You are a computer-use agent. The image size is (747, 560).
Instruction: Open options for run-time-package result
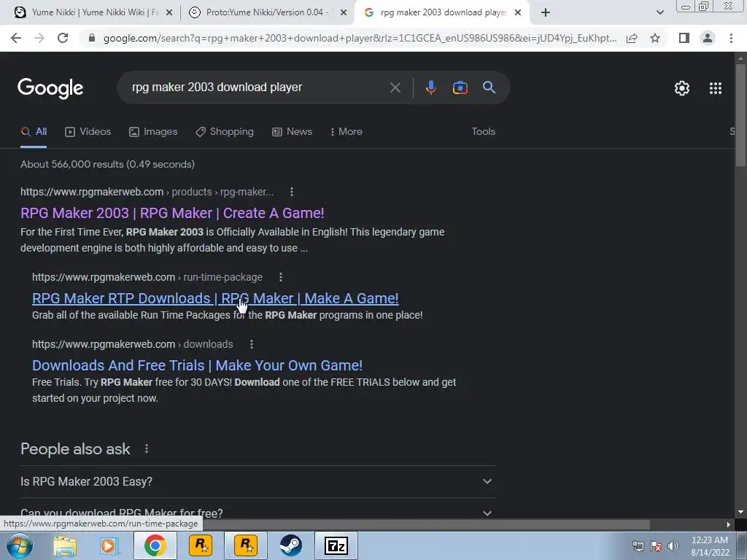click(x=281, y=277)
